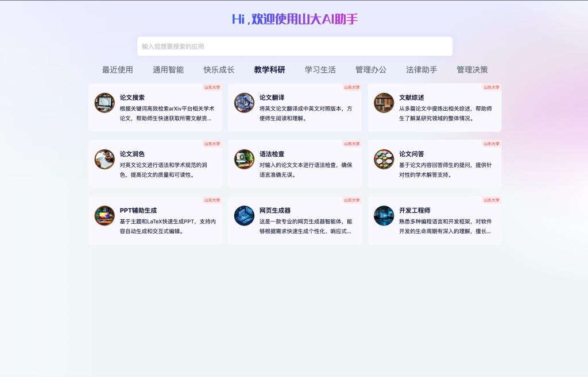This screenshot has width=588, height=377.
Task: Click the 山东大学 tag on 语法检查 card
Action: point(352,144)
